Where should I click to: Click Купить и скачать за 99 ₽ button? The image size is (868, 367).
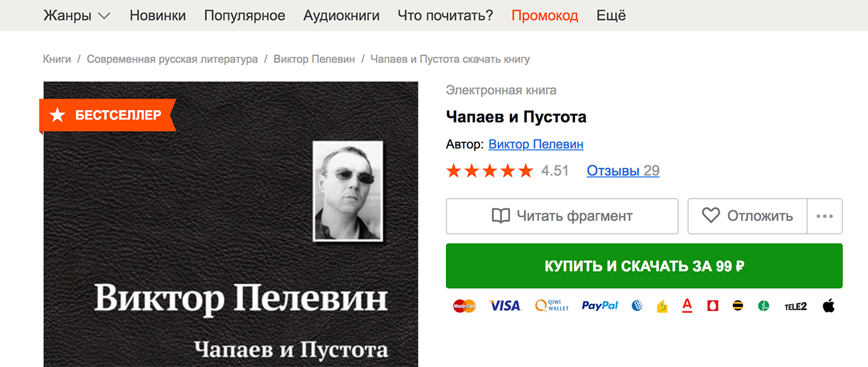644,266
